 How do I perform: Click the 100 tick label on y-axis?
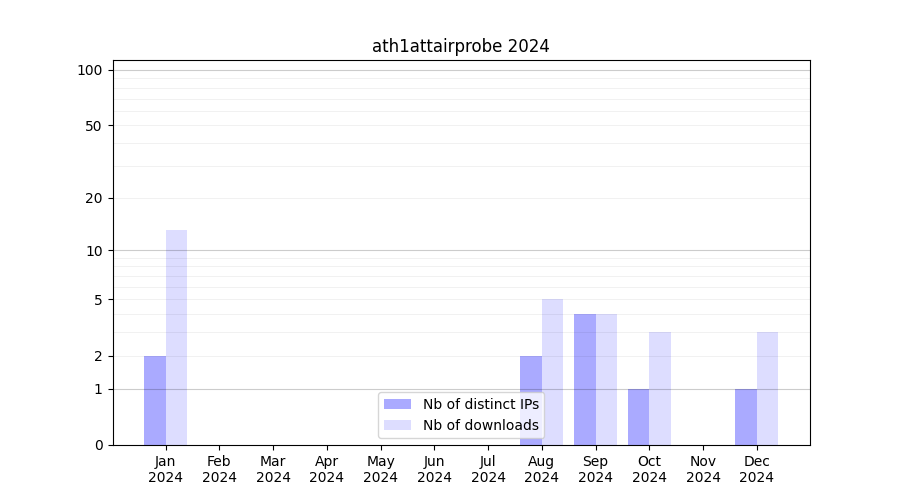point(90,70)
